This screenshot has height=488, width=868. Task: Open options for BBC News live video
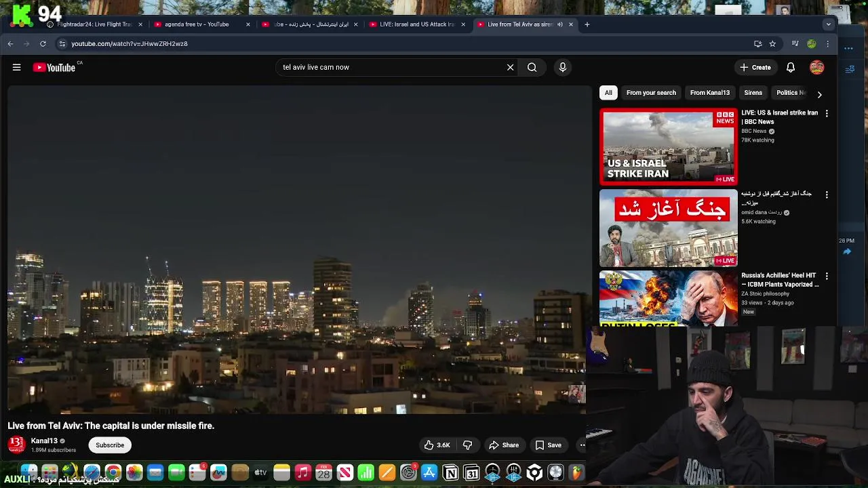pyautogui.click(x=826, y=113)
